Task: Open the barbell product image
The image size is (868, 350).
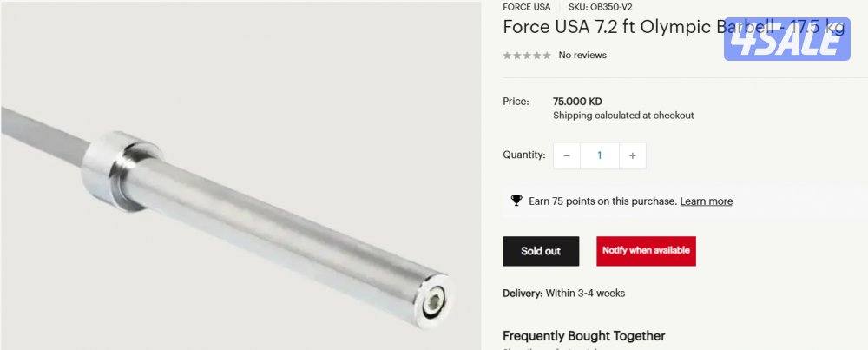Action: click(240, 175)
